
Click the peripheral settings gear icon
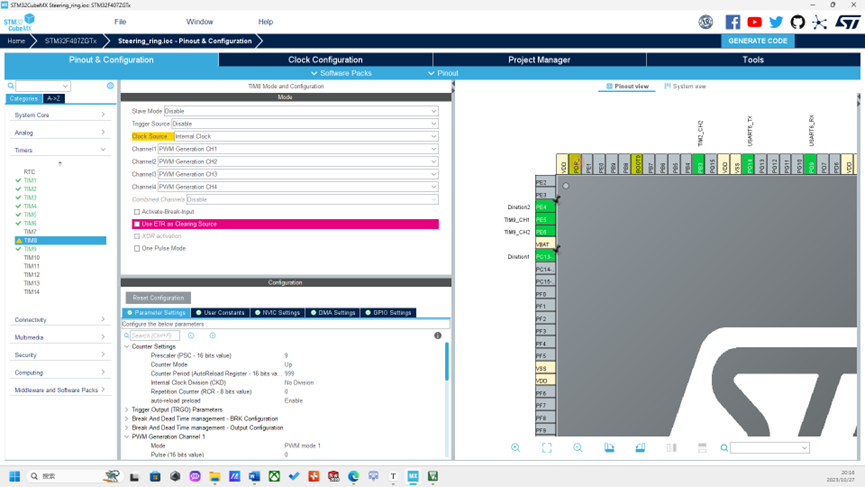click(x=110, y=85)
